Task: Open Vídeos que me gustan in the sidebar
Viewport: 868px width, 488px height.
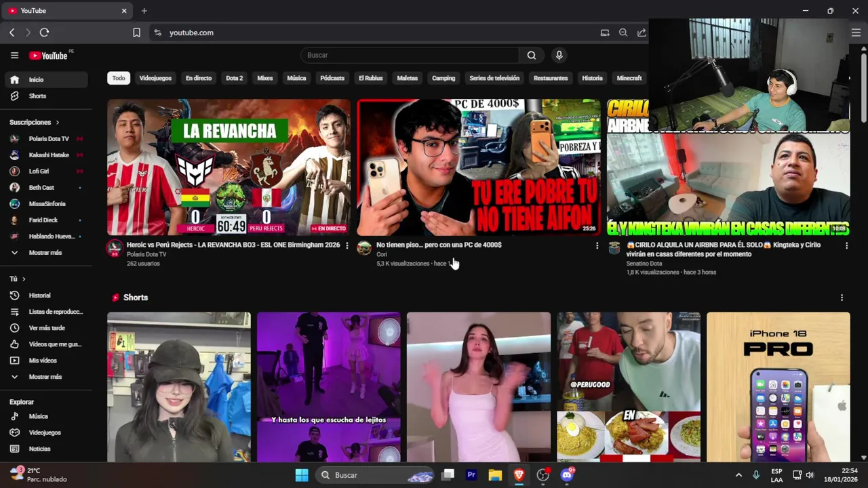Action: [46, 344]
